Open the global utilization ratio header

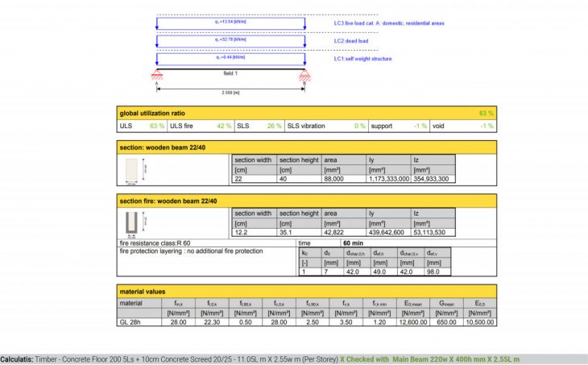[306, 114]
